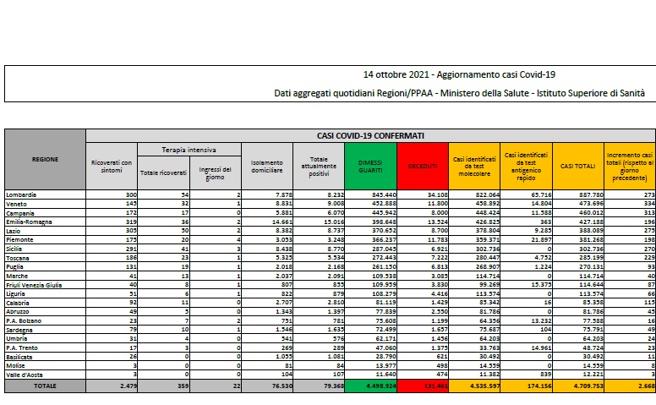Click the "Liguria" region row label

(15, 294)
